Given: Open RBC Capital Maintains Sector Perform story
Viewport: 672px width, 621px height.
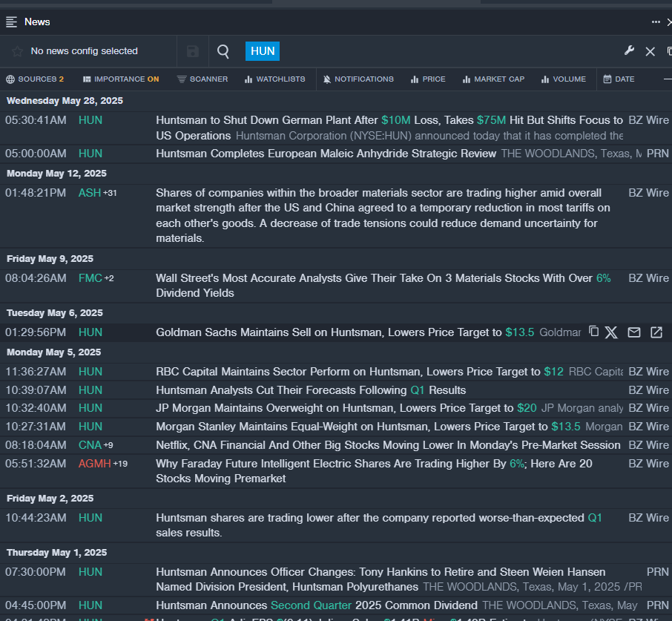Looking at the screenshot, I should (359, 372).
